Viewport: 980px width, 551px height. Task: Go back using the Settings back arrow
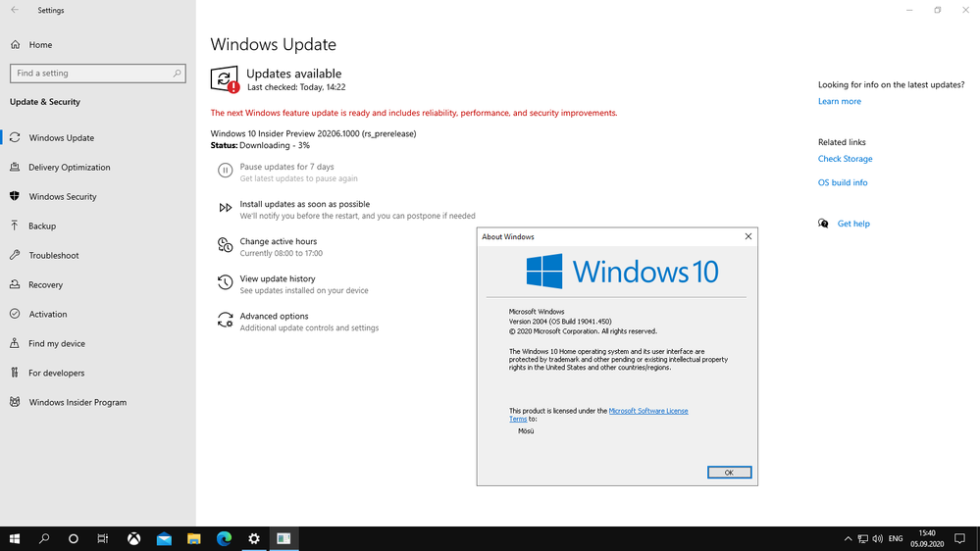15,10
